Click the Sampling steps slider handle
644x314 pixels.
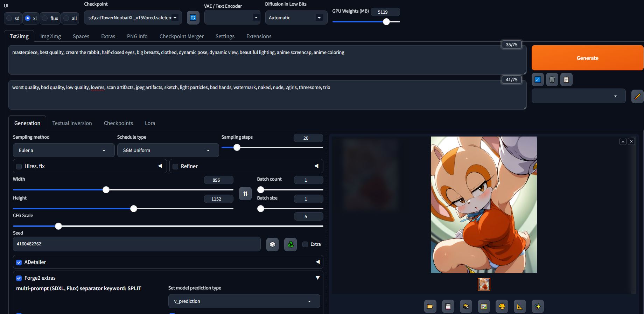coord(237,147)
